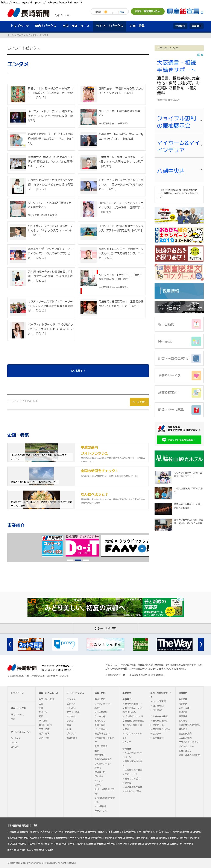Click the 設定 link in weather box
This screenshot has height=868, width=211.
tap(122, 12)
